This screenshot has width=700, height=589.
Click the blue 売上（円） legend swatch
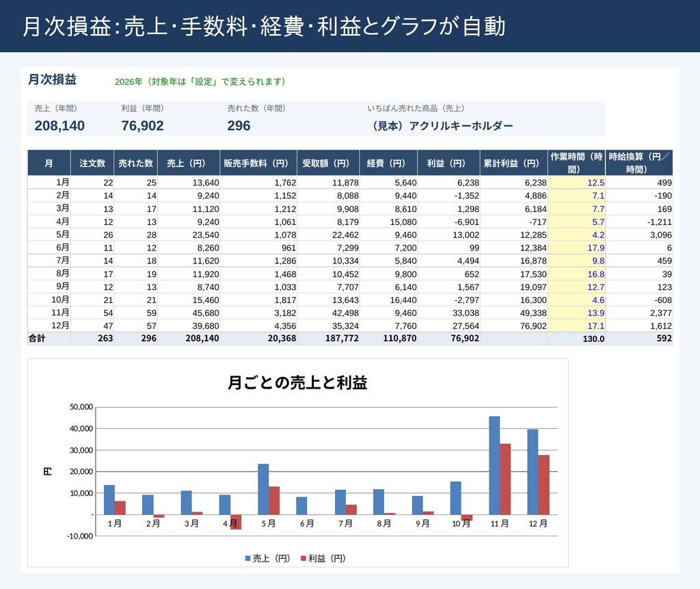tap(247, 558)
